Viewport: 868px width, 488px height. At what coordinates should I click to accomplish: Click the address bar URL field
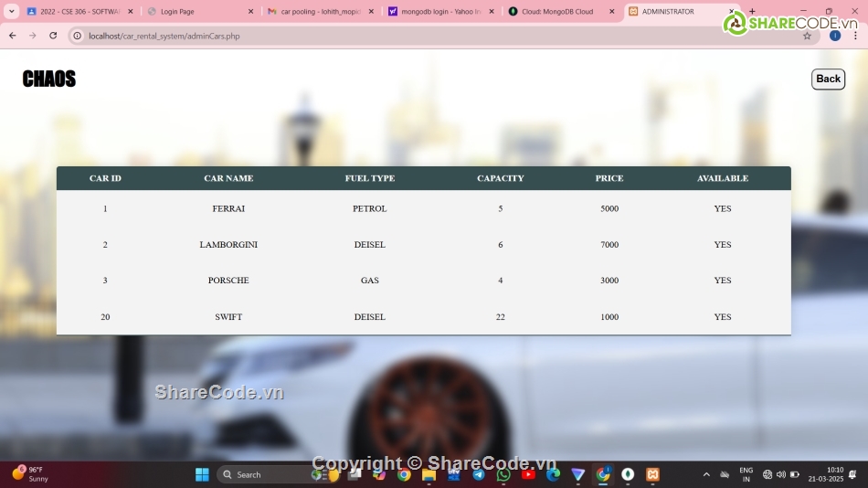point(365,36)
